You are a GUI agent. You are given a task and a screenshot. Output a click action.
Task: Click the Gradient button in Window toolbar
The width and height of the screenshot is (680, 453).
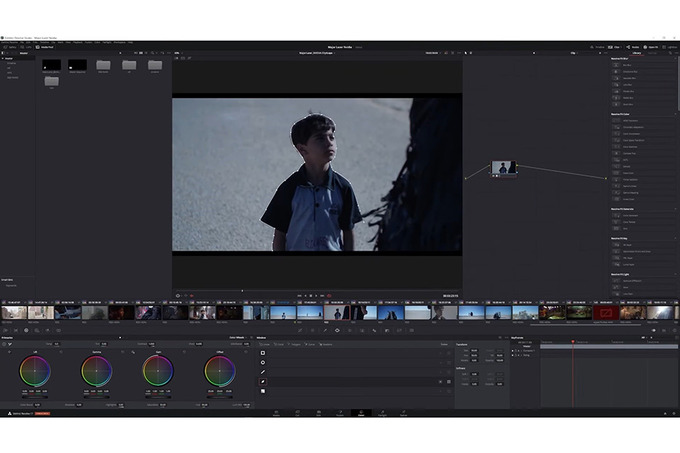(327, 344)
